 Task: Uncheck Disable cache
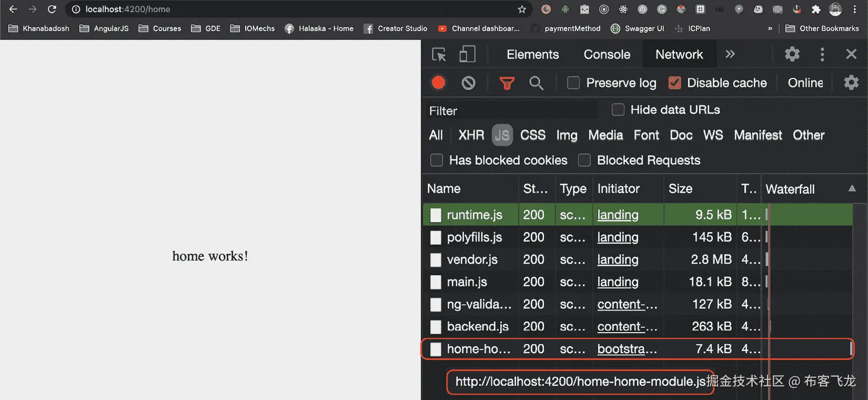pyautogui.click(x=674, y=83)
